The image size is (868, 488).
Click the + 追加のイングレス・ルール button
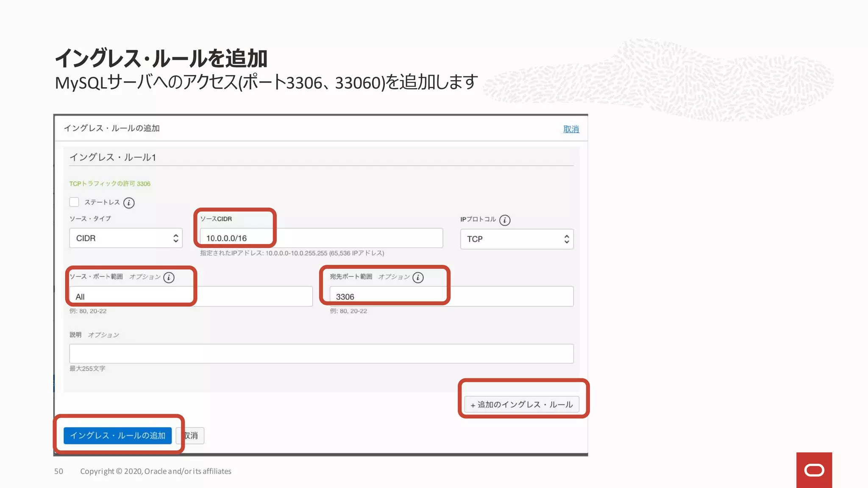click(x=522, y=405)
